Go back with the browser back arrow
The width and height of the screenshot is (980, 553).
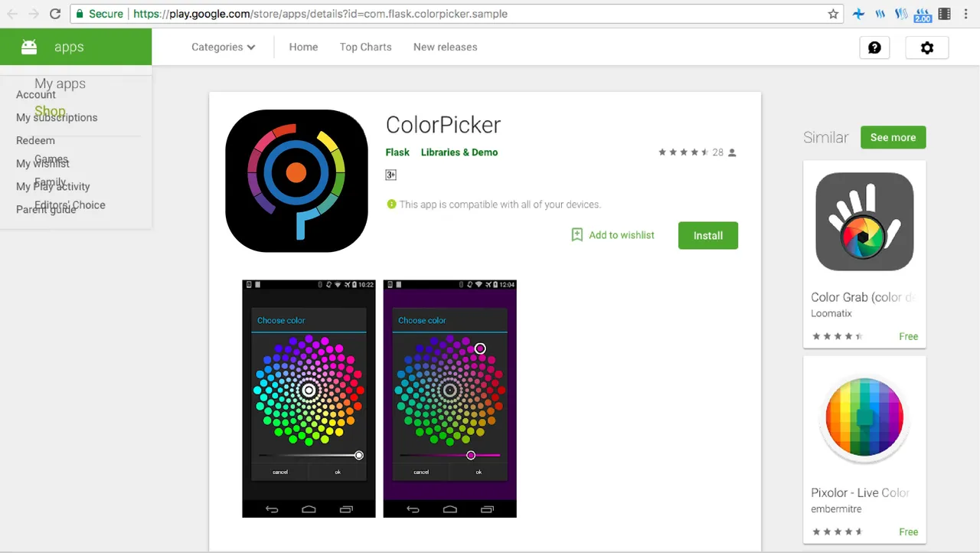click(12, 14)
